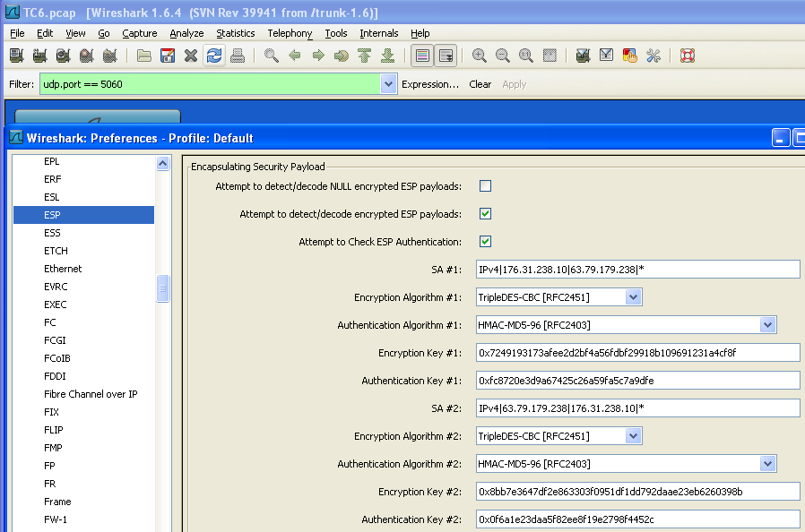
Task: Select Fibre Channel over IP protocol
Action: pyautogui.click(x=83, y=394)
